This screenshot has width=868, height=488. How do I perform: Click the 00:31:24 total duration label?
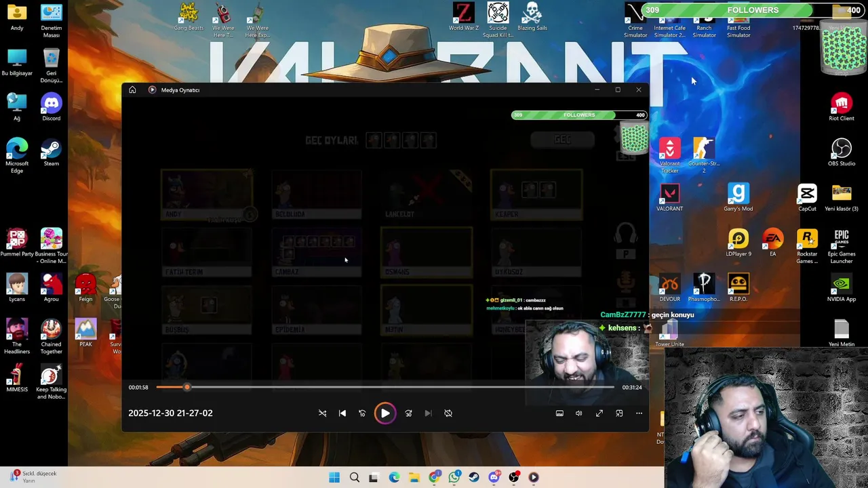(x=632, y=388)
